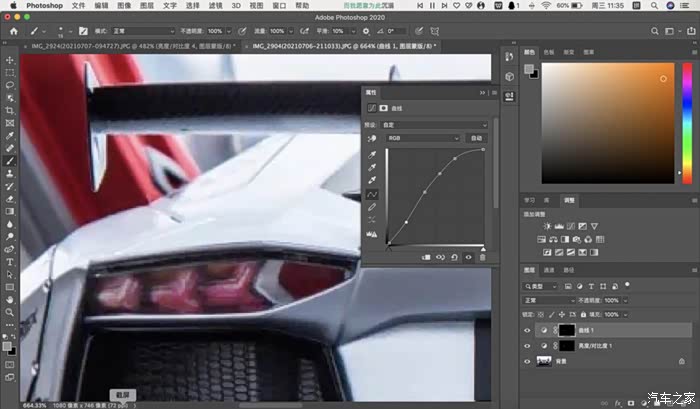Switch to the 通道 tab
This screenshot has height=409, width=700.
[x=550, y=270]
